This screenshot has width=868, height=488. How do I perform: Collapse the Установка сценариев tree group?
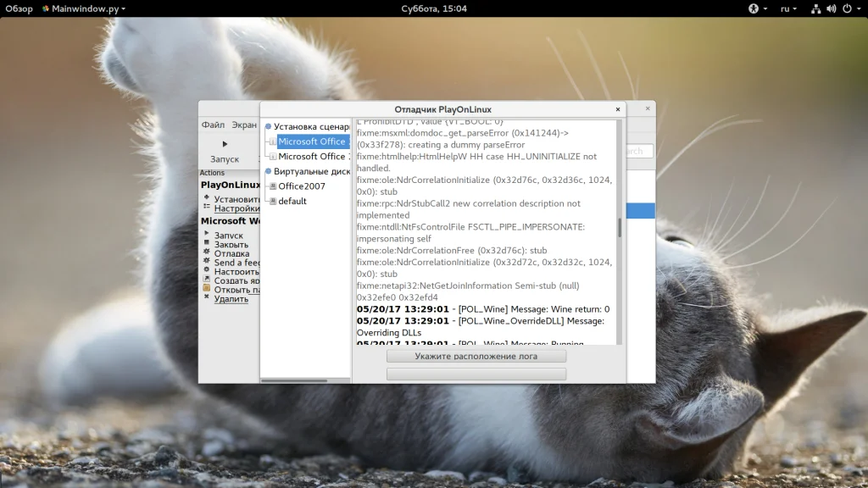click(x=268, y=126)
